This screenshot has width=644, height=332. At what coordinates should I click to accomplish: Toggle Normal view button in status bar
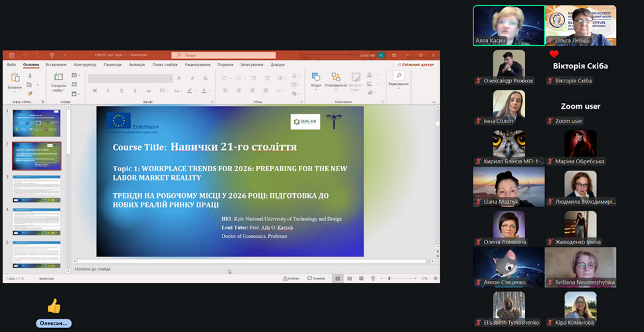pos(337,278)
